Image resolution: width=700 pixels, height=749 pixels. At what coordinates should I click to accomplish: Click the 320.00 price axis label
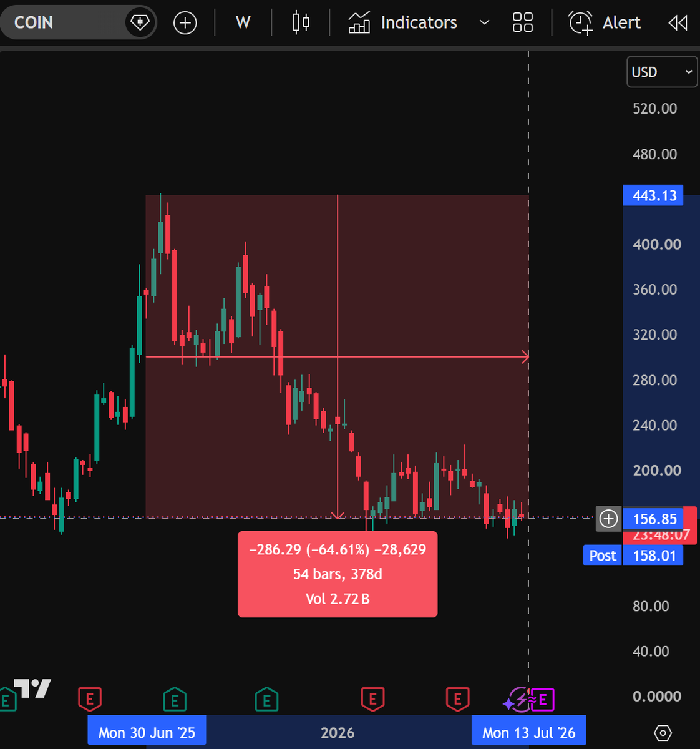pyautogui.click(x=654, y=335)
